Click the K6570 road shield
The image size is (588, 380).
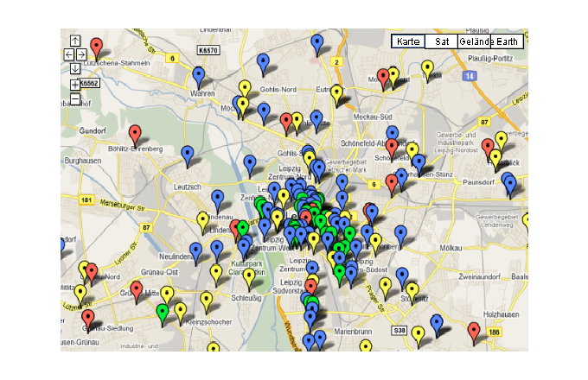pos(208,50)
